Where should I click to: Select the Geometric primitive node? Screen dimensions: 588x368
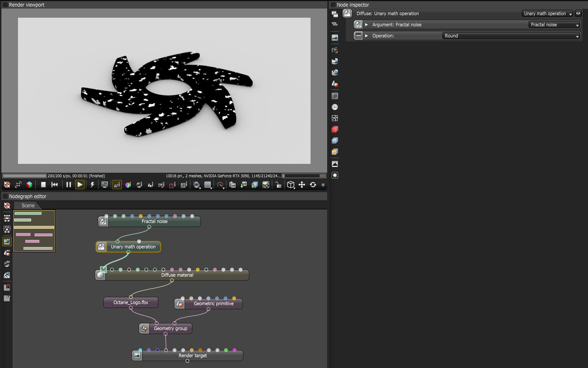point(208,304)
